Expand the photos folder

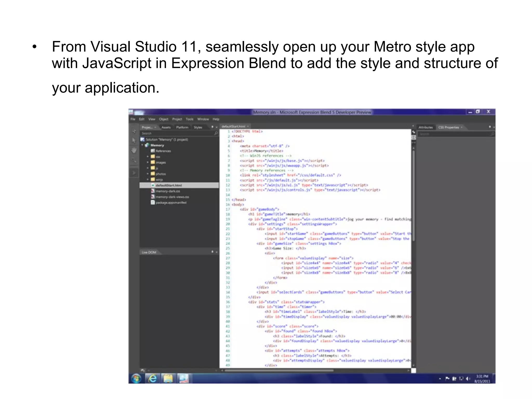pos(148,174)
